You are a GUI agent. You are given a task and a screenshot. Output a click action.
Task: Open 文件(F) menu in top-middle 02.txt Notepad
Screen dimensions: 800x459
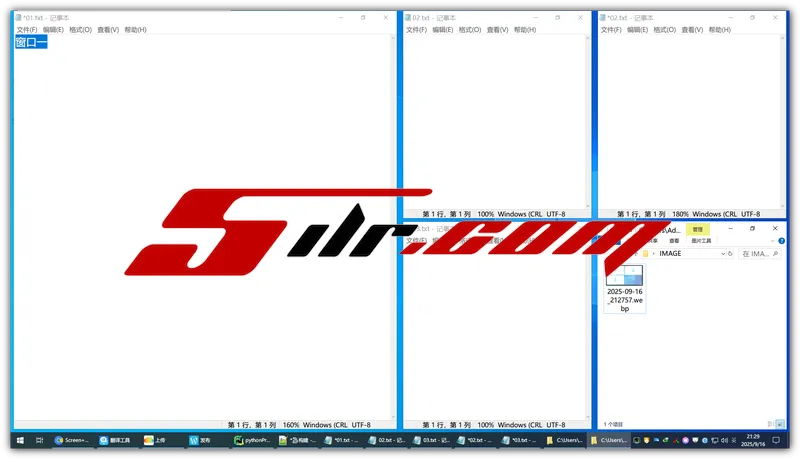(416, 30)
